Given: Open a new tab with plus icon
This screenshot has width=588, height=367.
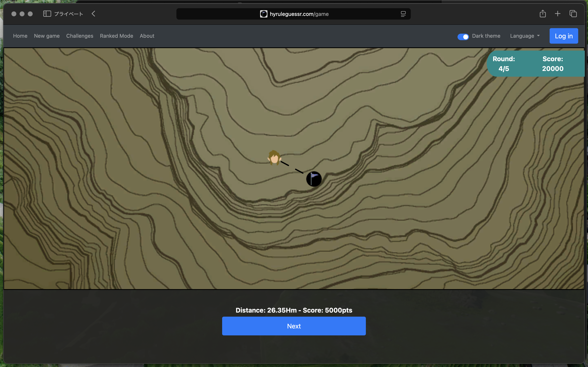Looking at the screenshot, I should coord(558,14).
